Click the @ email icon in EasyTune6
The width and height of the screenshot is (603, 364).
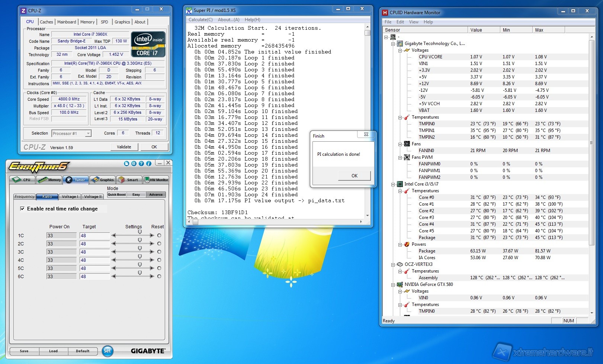pos(134,164)
